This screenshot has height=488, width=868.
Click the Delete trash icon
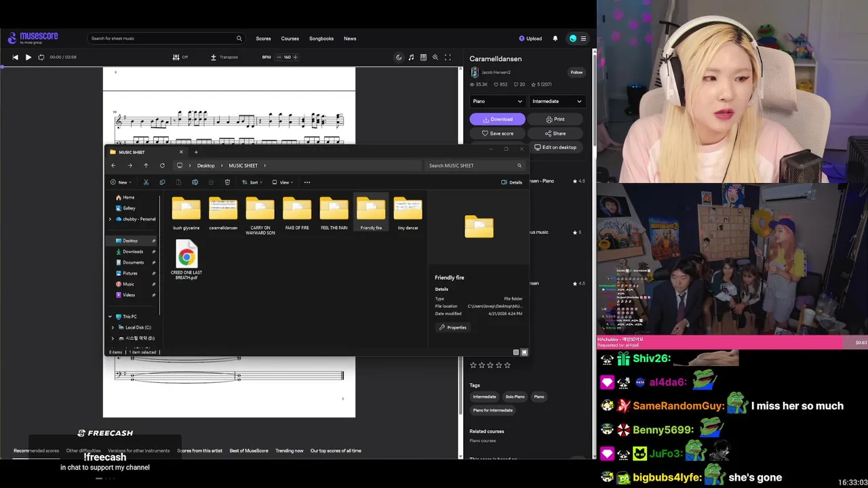coord(227,182)
